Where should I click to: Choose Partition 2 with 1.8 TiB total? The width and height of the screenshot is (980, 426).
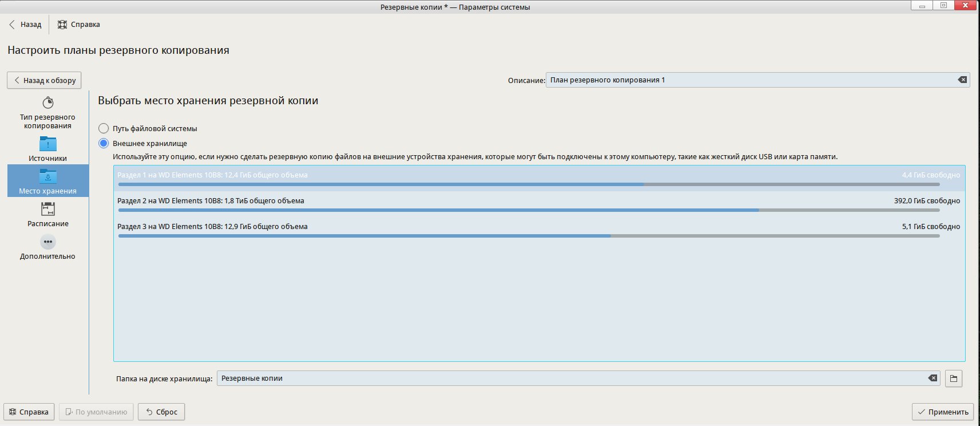[538, 204]
